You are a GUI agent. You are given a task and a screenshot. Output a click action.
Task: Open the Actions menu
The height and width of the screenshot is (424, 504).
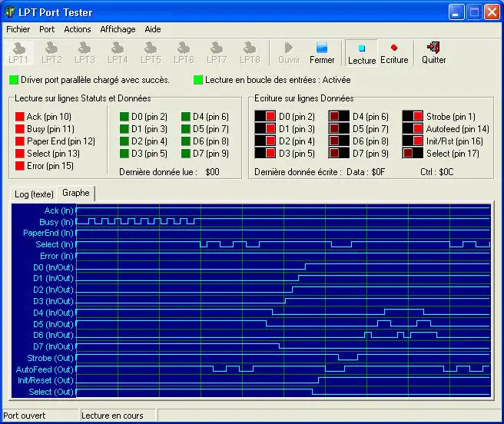click(78, 29)
